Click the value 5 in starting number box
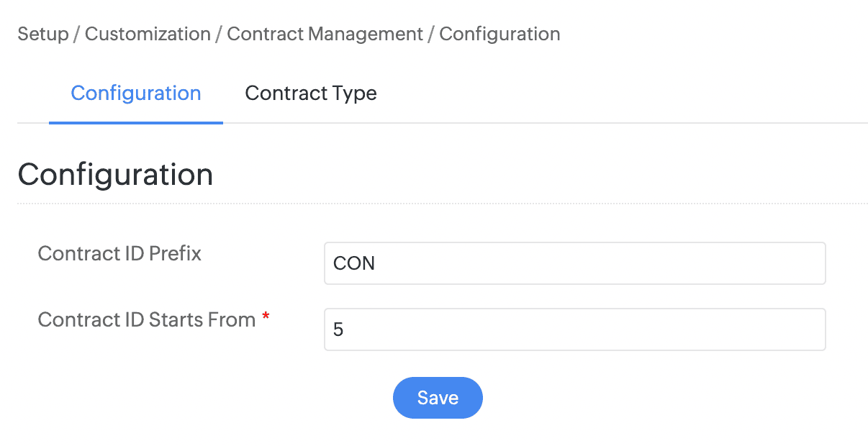 [x=338, y=330]
